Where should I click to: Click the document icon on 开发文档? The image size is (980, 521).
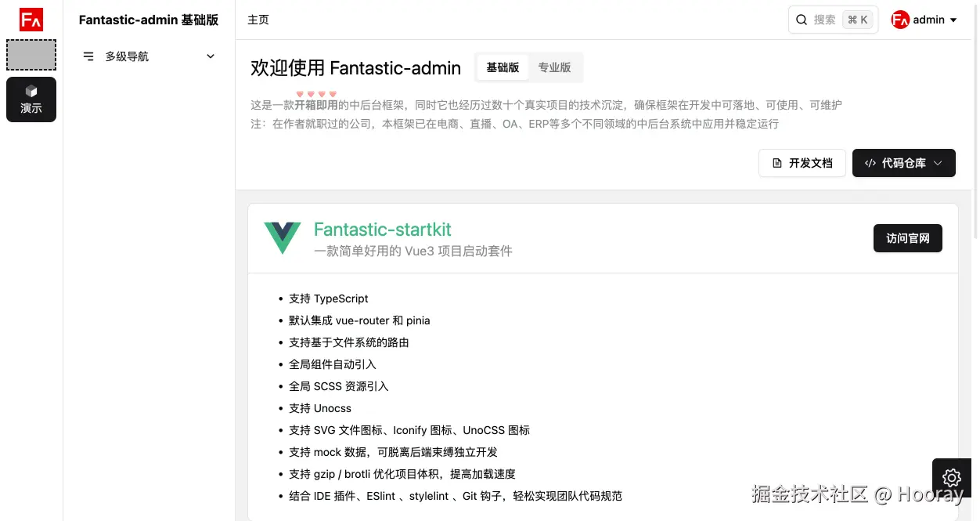tap(777, 163)
